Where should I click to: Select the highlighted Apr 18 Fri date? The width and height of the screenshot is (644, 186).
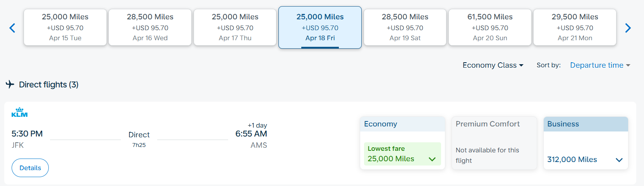click(x=320, y=27)
